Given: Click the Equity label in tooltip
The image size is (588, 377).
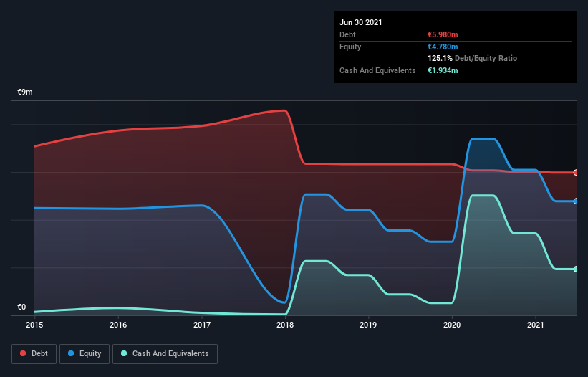Looking at the screenshot, I should pos(350,47).
